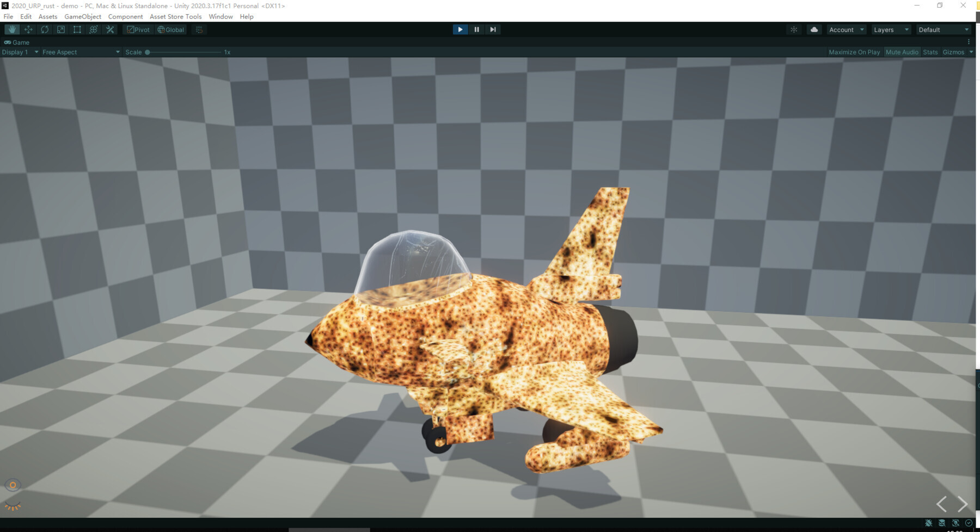Open the GameObject menu

click(x=83, y=16)
